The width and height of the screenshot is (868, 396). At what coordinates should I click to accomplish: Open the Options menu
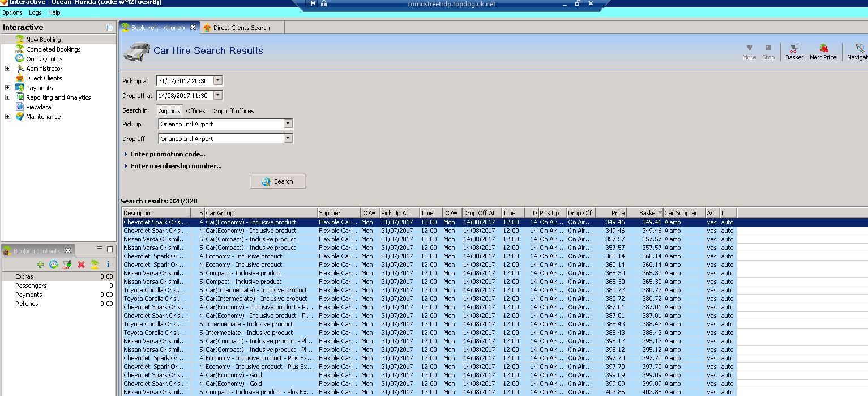click(12, 12)
